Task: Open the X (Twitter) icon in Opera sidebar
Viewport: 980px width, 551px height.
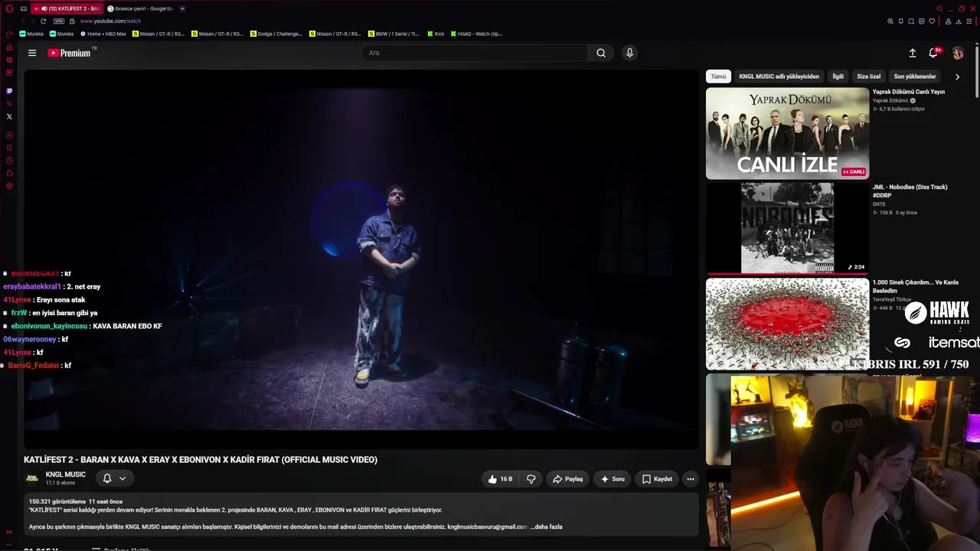Action: (9, 116)
